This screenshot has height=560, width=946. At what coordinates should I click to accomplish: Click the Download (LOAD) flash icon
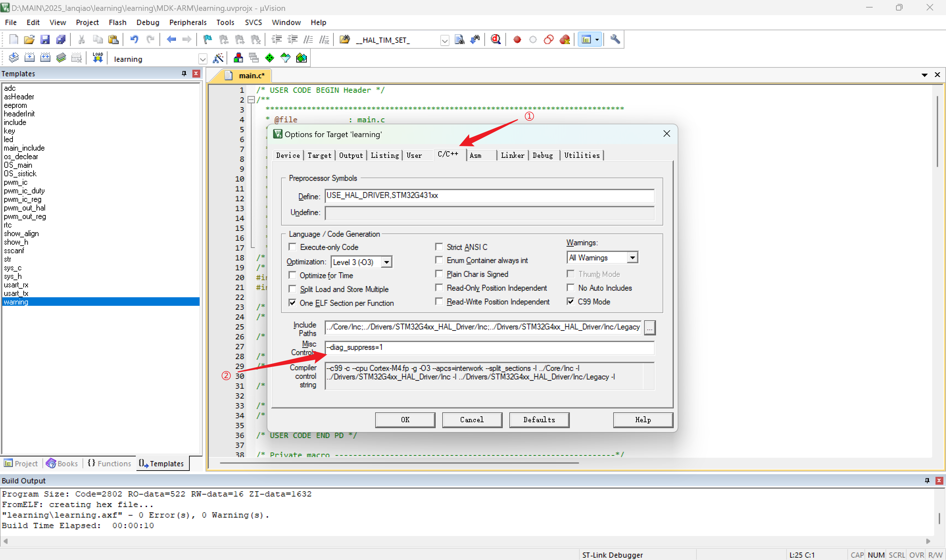click(x=98, y=58)
